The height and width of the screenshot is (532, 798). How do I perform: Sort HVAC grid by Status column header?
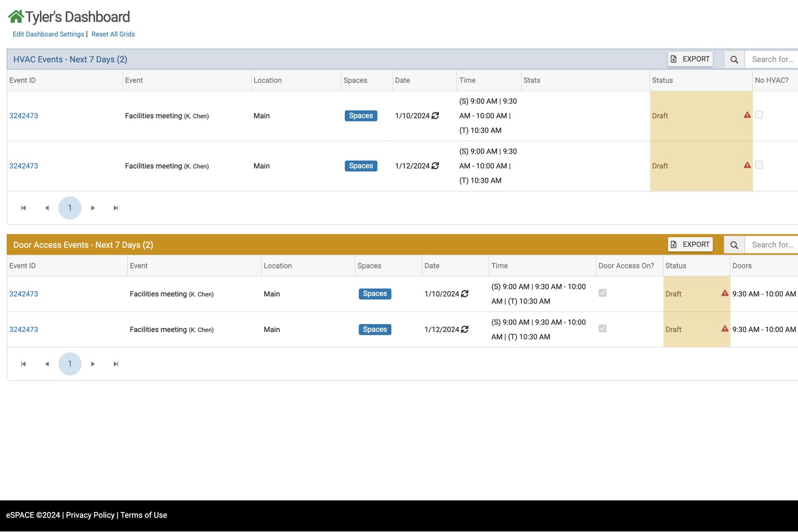(662, 80)
